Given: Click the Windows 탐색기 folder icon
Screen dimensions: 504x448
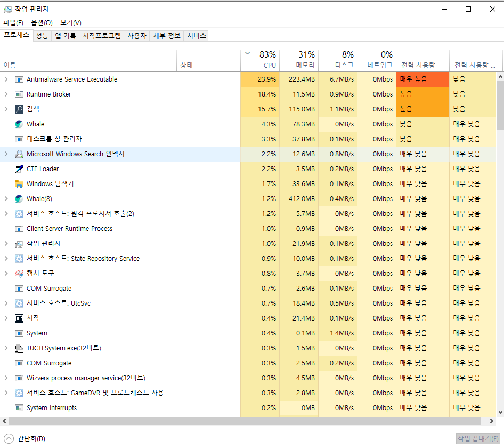Looking at the screenshot, I should (19, 184).
